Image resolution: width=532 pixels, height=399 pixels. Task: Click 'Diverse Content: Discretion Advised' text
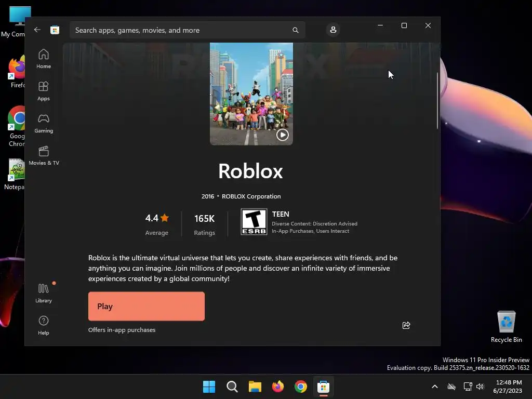[314, 223]
